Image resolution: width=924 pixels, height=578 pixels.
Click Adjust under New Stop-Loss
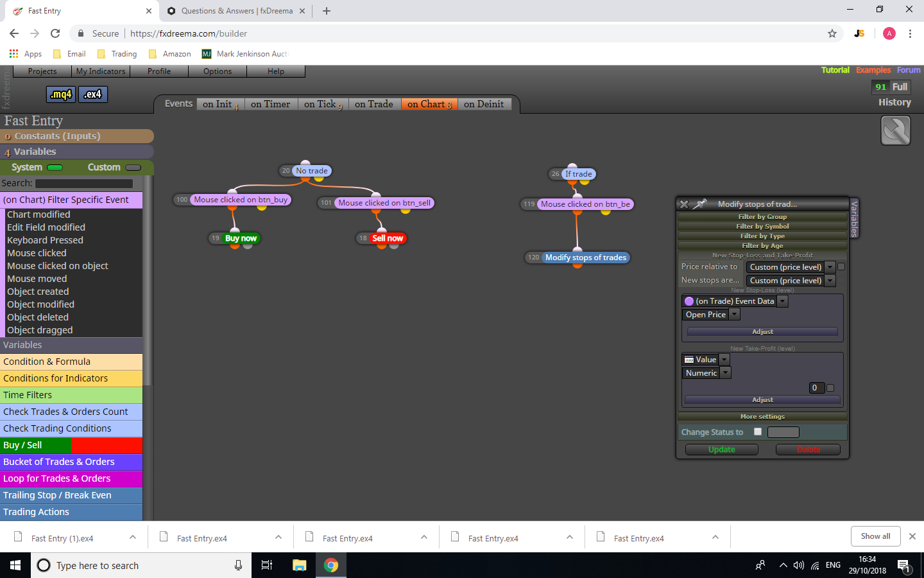click(x=762, y=332)
